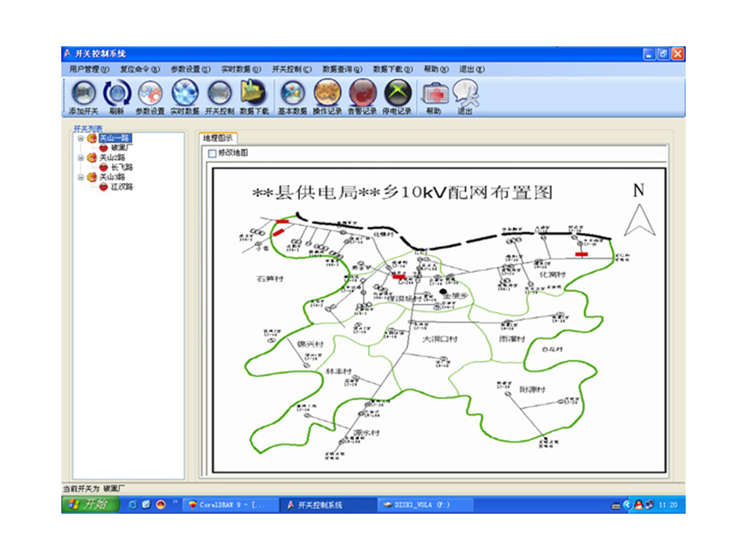Click the north arrow symbol on map
The width and height of the screenshot is (747, 560).
(x=639, y=220)
